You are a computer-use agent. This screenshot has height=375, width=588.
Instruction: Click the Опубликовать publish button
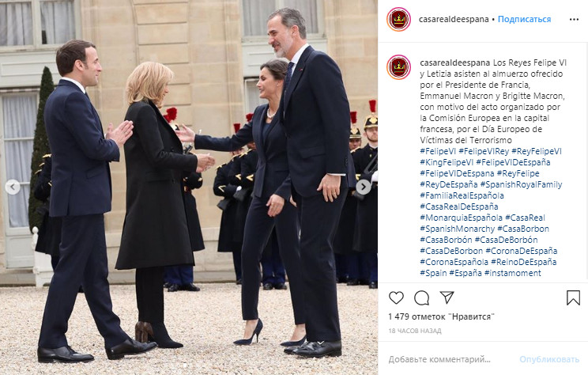[549, 359]
